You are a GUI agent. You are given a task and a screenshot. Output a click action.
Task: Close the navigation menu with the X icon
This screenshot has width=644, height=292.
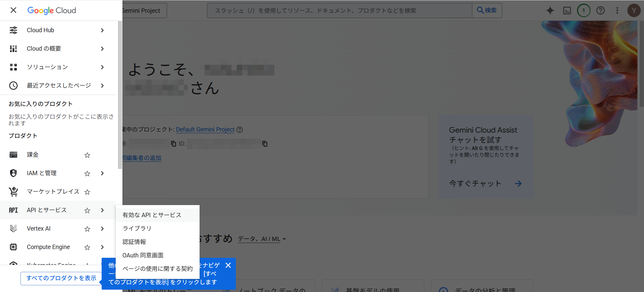pyautogui.click(x=13, y=10)
